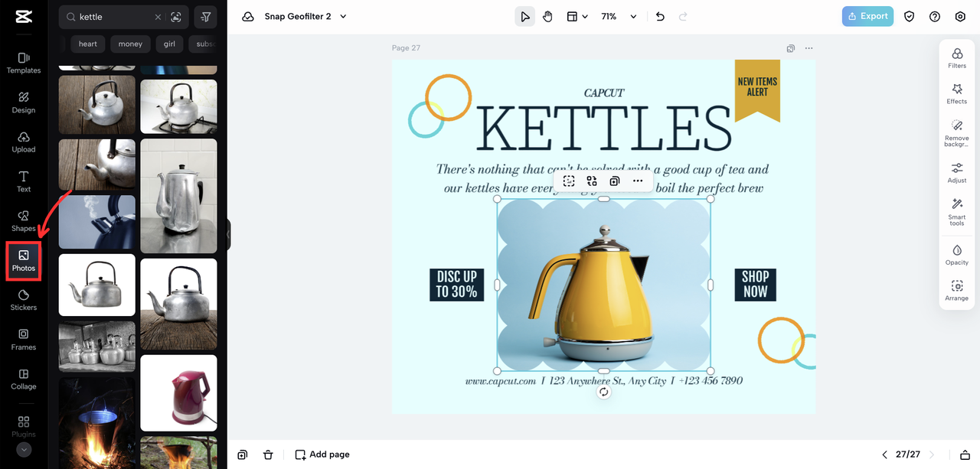Undo the last action
The width and height of the screenshot is (980, 469).
(x=660, y=16)
